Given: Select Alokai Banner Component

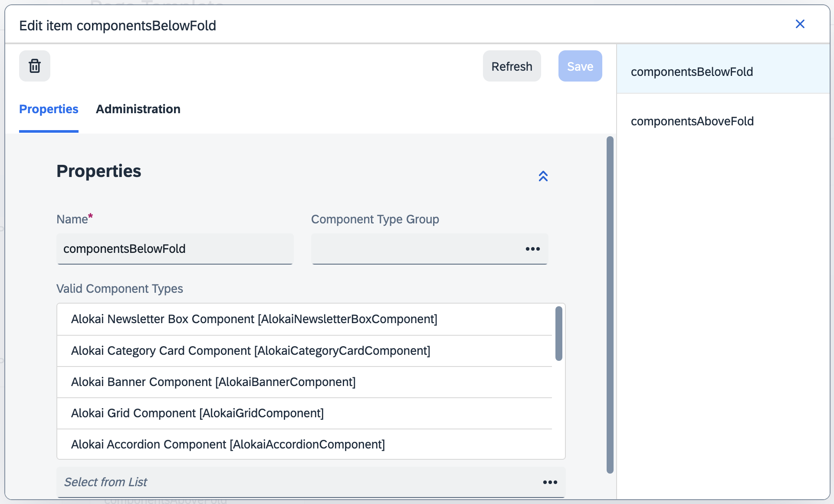Looking at the screenshot, I should 213,382.
